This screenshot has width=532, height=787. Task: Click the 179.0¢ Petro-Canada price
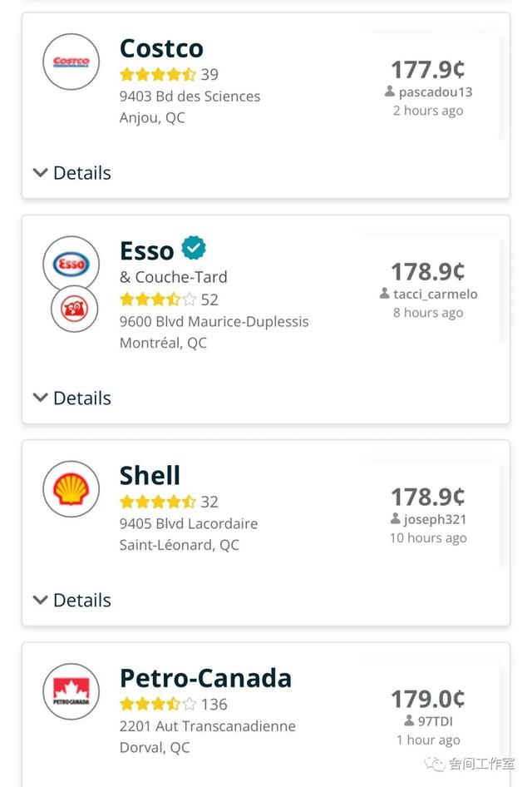point(427,699)
